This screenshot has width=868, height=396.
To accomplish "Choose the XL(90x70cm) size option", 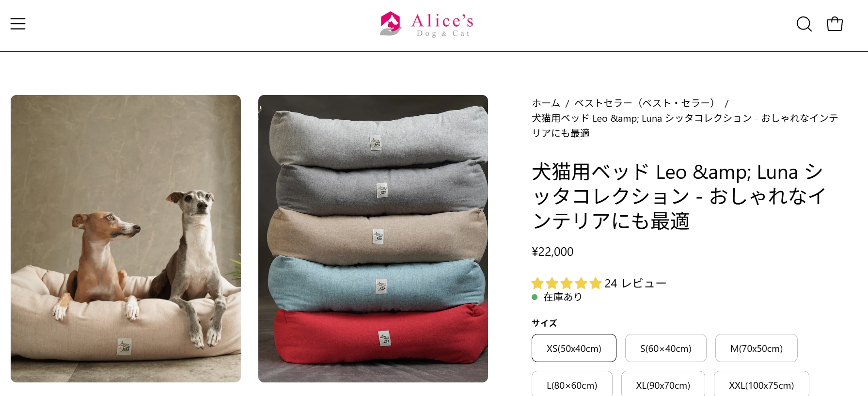I will [x=663, y=385].
